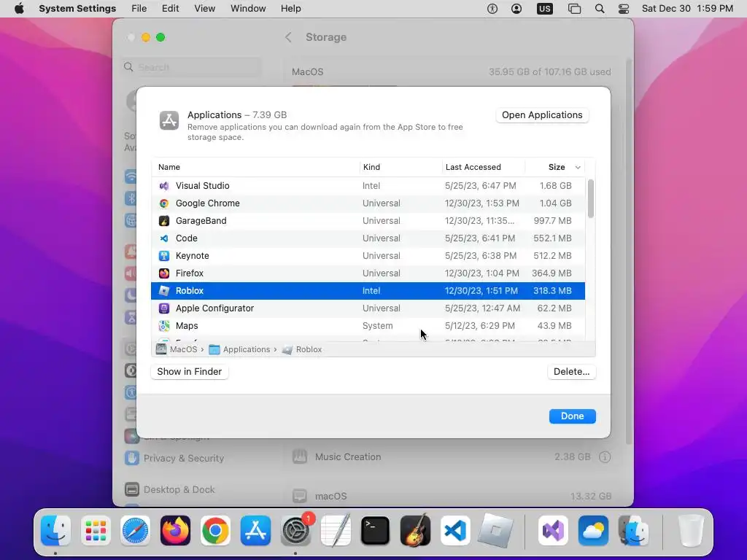The height and width of the screenshot is (560, 747).
Task: Click the Applications header App Store icon
Action: tap(169, 120)
